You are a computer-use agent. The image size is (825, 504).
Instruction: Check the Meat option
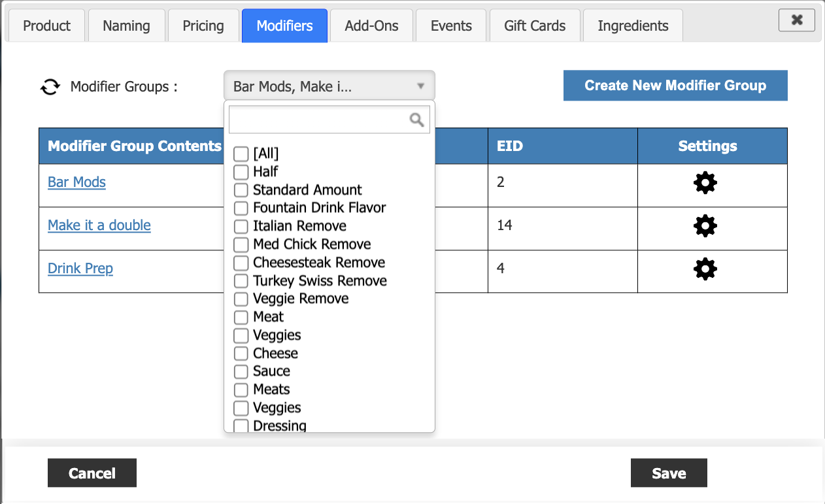[241, 317]
